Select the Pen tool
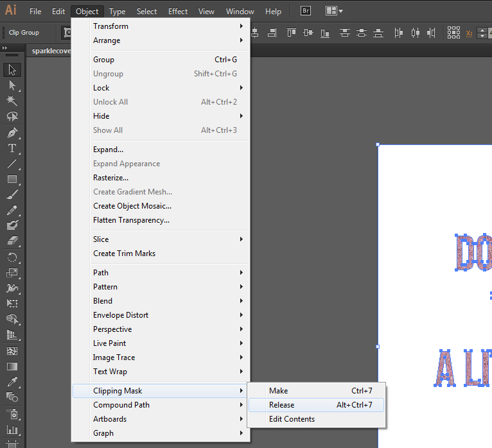Screen dimensions: 492x448 click(12, 133)
